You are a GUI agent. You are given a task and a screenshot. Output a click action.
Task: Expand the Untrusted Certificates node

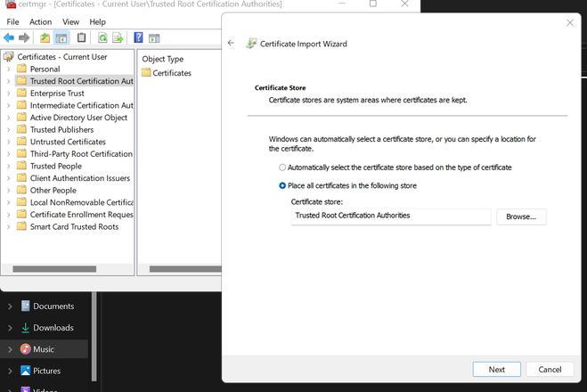coord(9,142)
